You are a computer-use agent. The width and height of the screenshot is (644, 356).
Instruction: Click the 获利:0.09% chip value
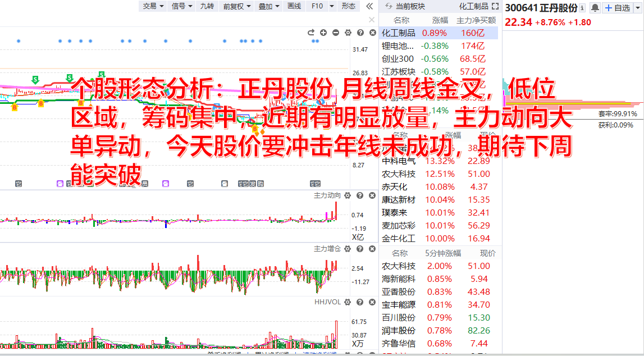pos(616,125)
